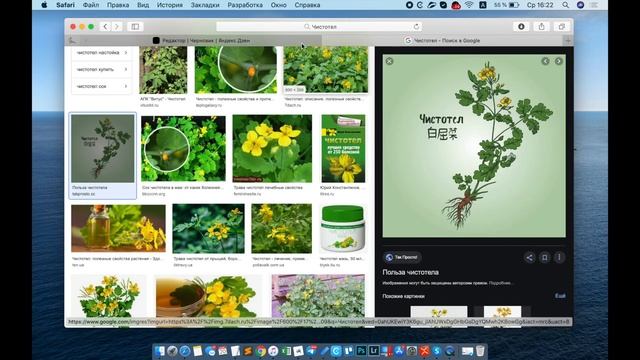This screenshot has height=360, width=640.
Task: Open 'Польза чистотела' drawing thumbnail
Action: 102,149
